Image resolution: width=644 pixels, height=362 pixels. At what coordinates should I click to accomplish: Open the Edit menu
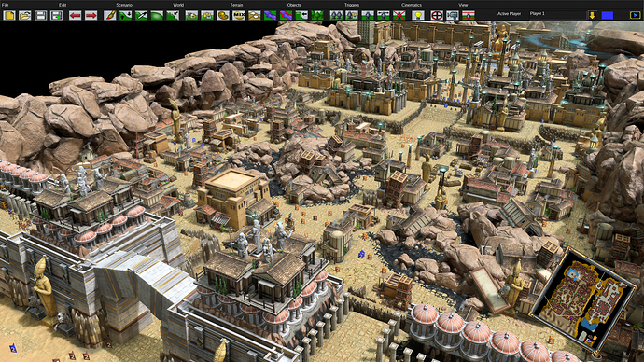(x=63, y=5)
